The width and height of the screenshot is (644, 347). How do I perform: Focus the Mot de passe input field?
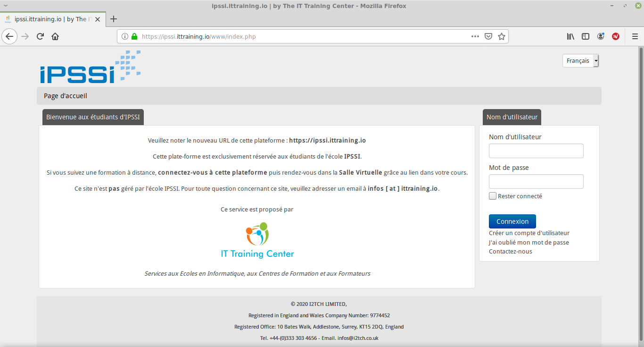pyautogui.click(x=536, y=182)
